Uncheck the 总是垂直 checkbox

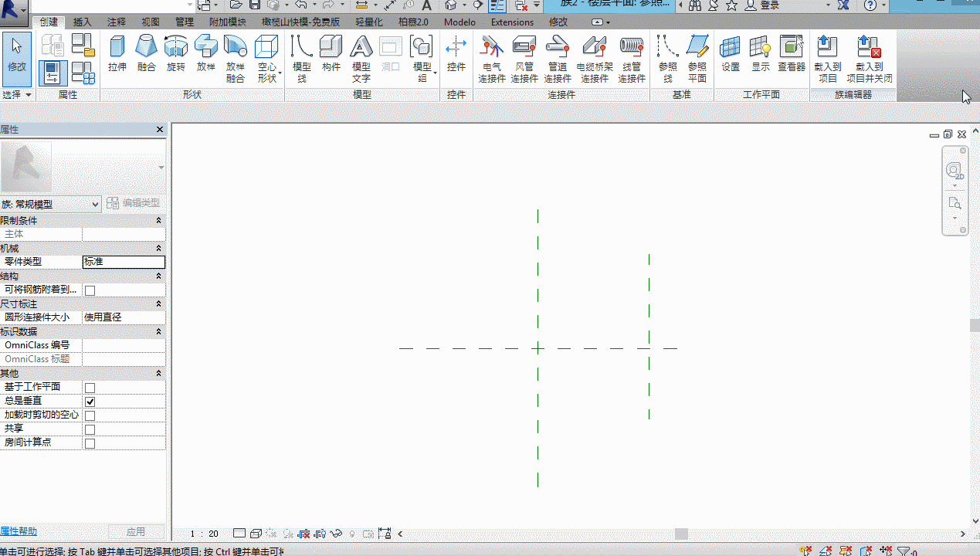(x=90, y=402)
